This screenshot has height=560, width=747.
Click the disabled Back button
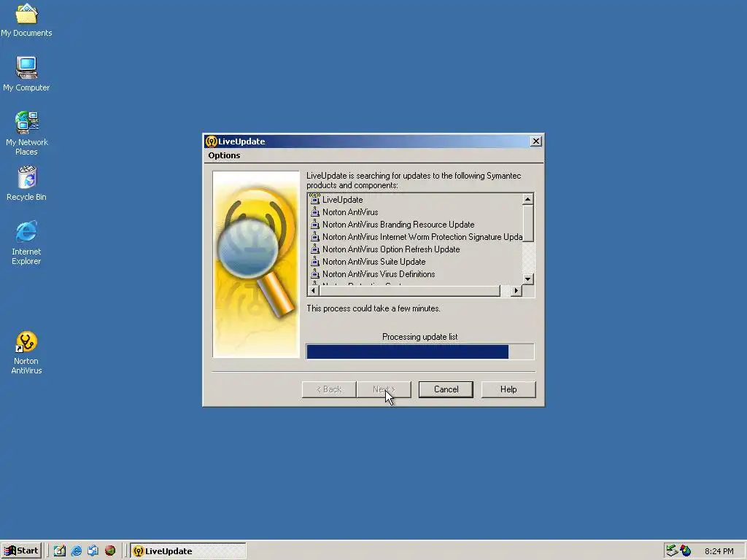(329, 389)
